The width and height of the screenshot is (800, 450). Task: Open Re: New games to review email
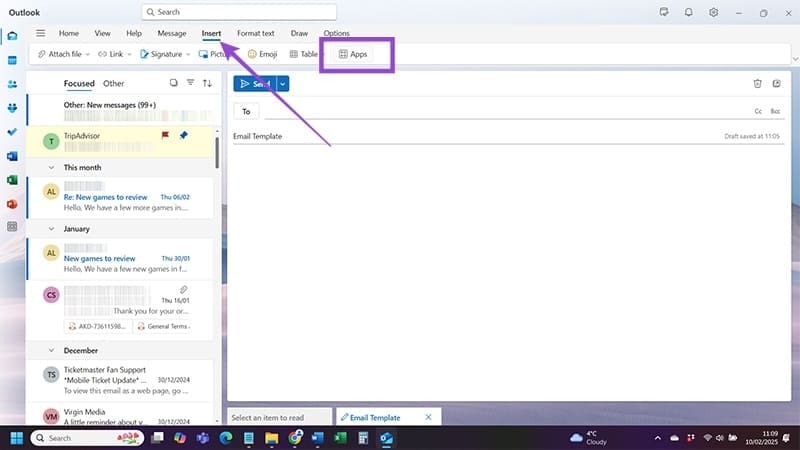(120, 197)
